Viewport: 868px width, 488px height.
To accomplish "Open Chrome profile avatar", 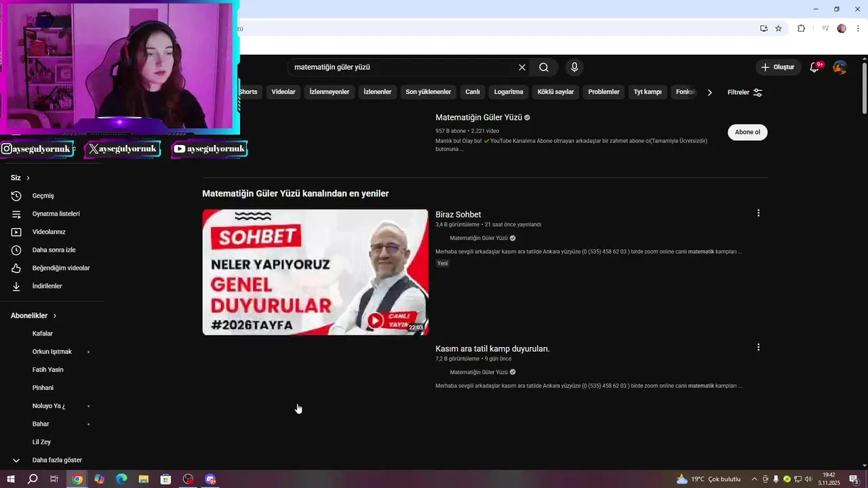I will pyautogui.click(x=842, y=28).
